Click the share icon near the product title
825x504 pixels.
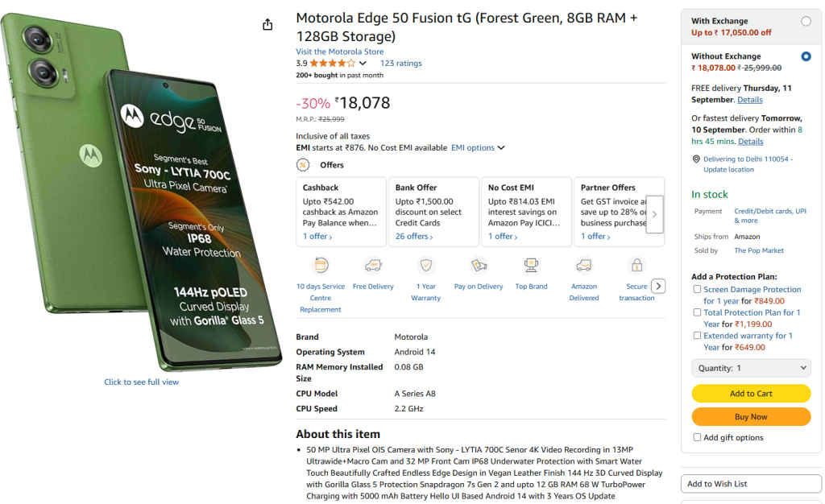[x=267, y=24]
